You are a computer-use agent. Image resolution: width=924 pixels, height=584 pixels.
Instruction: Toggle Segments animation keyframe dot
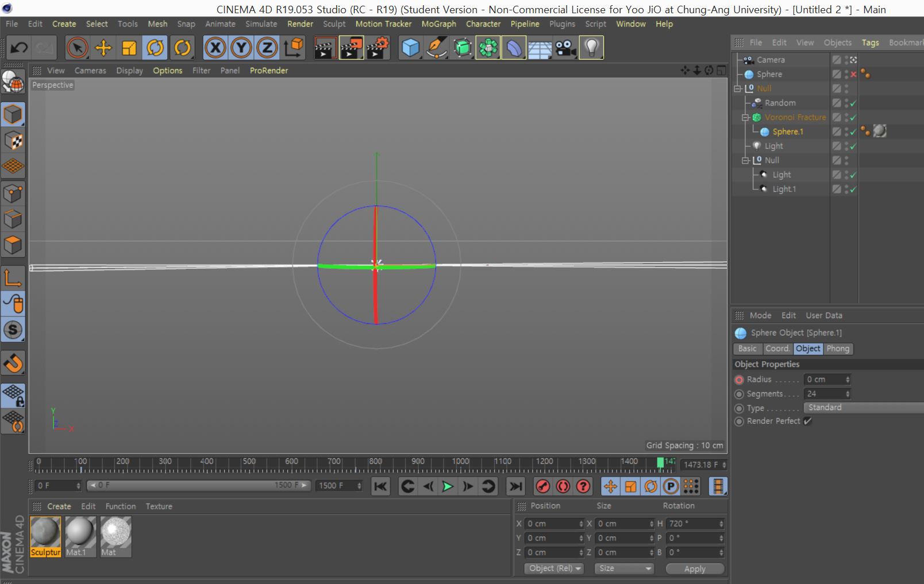739,394
